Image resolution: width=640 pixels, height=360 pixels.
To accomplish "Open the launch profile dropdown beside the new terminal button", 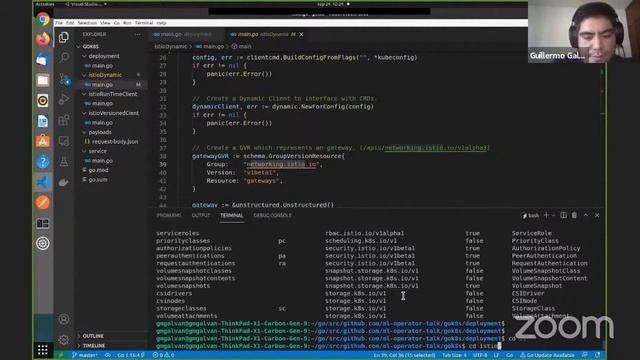I will coord(553,215).
